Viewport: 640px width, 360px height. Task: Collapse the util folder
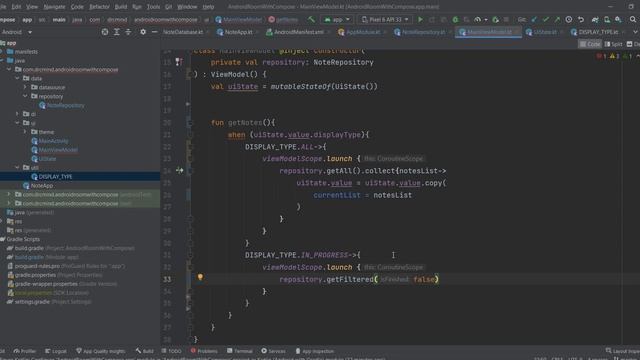pyautogui.click(x=18, y=167)
